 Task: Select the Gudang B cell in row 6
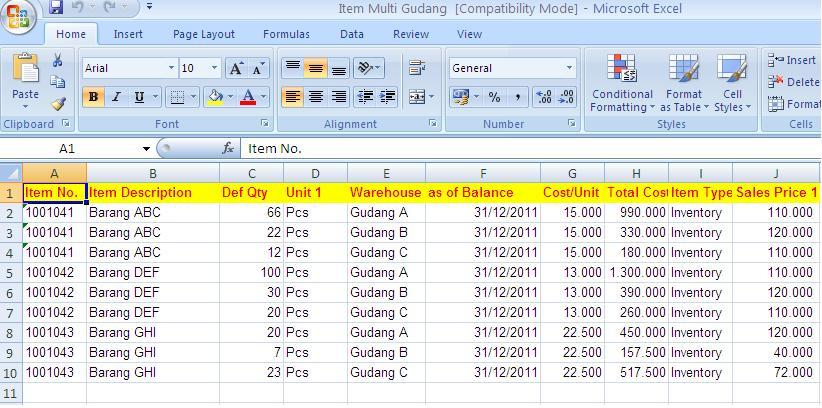[x=386, y=293]
